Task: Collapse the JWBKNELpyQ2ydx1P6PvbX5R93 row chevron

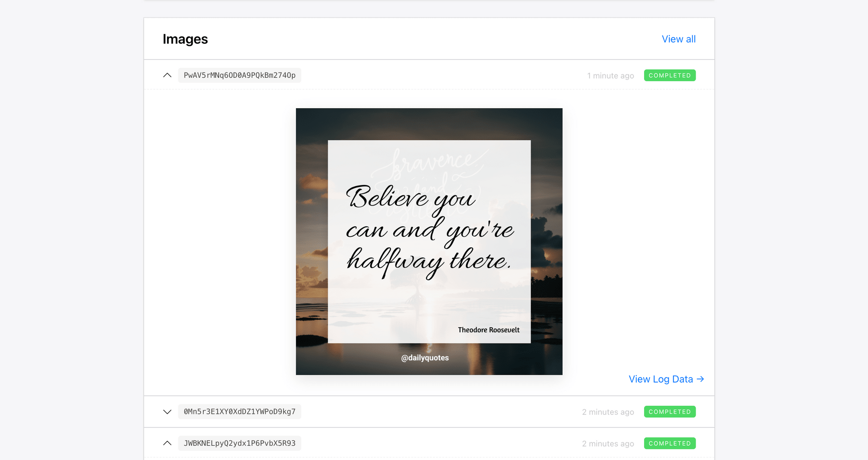Action: tap(167, 443)
